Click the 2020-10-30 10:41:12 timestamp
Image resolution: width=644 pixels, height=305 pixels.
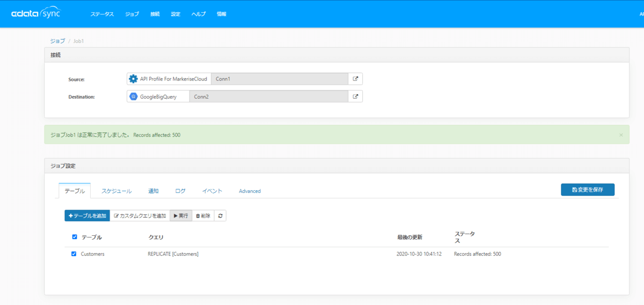(x=419, y=254)
